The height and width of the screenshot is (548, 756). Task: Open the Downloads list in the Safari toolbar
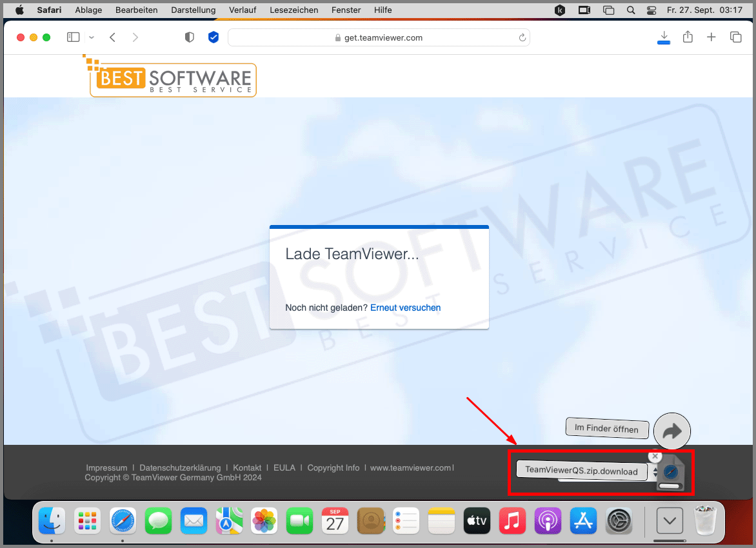[664, 37]
